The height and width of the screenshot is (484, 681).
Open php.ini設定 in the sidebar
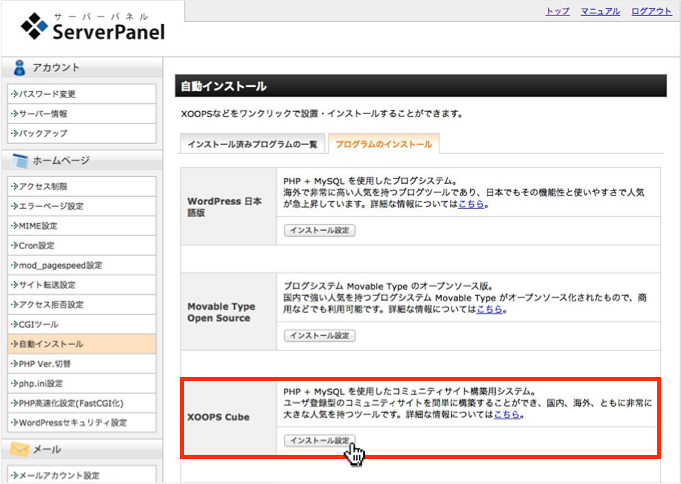[82, 384]
